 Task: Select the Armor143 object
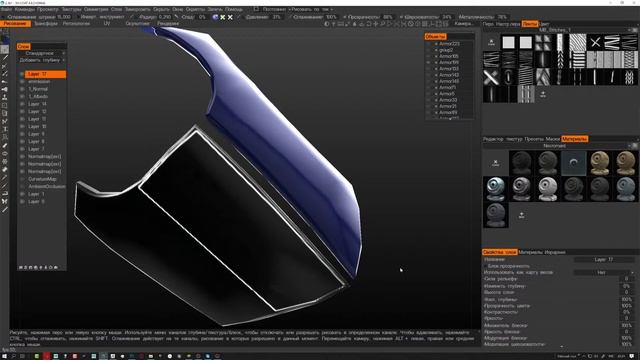coord(449,75)
